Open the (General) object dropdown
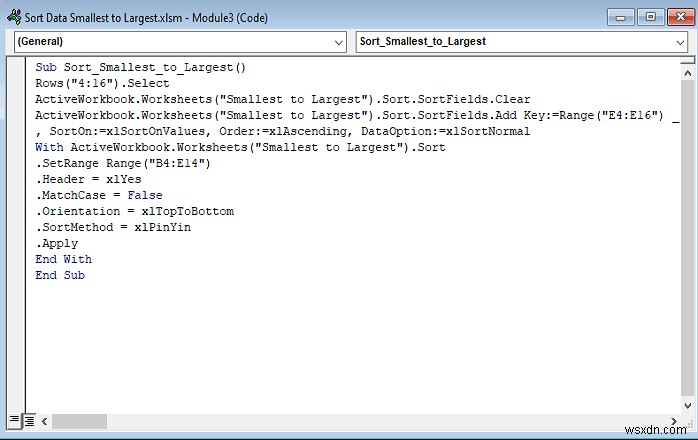Image resolution: width=698 pixels, height=440 pixels. tap(180, 42)
